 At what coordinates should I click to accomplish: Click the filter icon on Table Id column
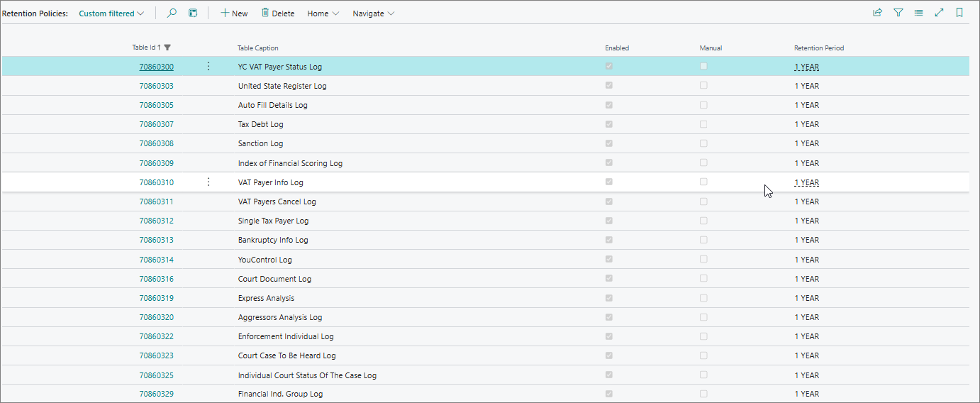pyautogui.click(x=167, y=48)
